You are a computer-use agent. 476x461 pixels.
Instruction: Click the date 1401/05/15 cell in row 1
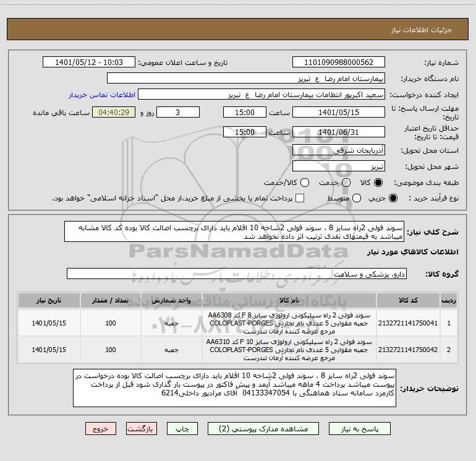49,323
